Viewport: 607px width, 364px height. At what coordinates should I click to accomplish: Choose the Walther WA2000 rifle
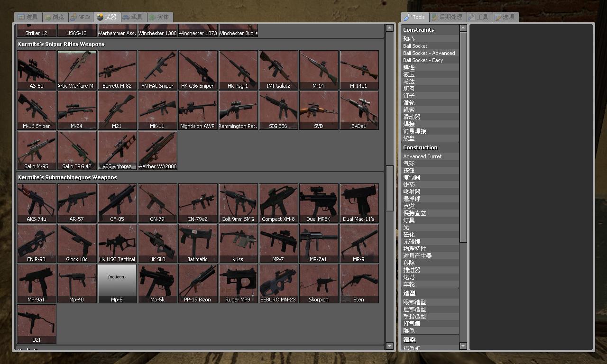pos(157,151)
